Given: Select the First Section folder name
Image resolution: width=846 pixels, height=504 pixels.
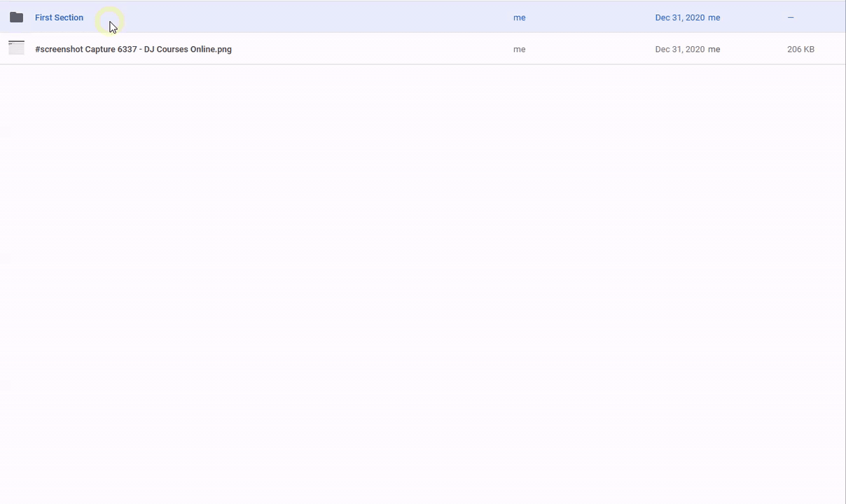Looking at the screenshot, I should pyautogui.click(x=59, y=17).
